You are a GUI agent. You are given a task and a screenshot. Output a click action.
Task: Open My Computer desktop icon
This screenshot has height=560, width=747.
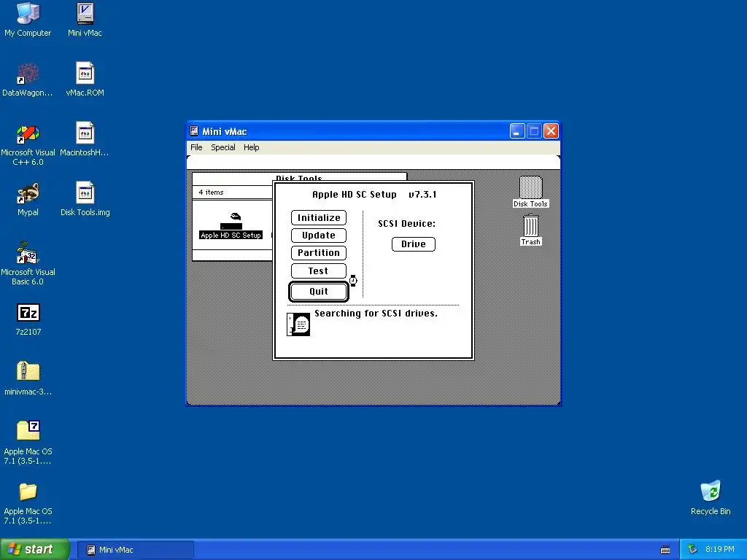[28, 20]
